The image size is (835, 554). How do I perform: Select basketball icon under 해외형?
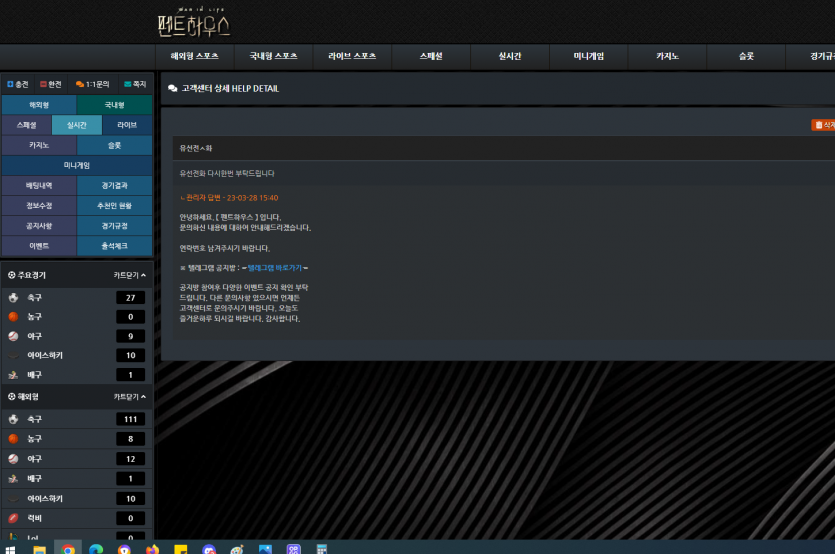[13, 438]
